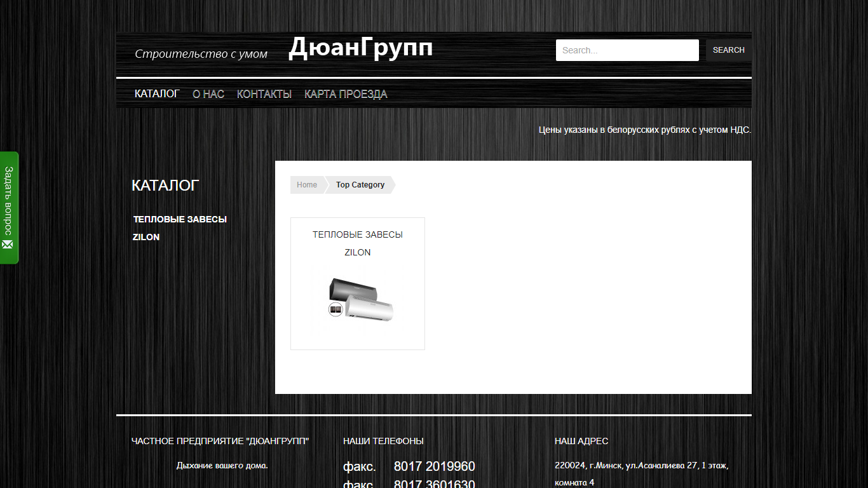This screenshot has height=488, width=868.
Task: Click the Home breadcrumb
Action: point(307,185)
